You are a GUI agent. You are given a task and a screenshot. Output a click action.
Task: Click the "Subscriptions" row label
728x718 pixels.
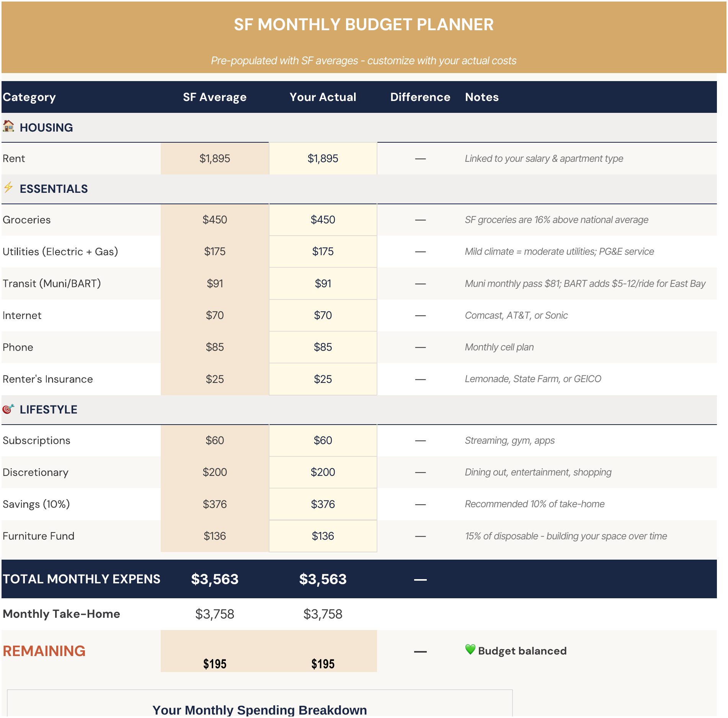pyautogui.click(x=36, y=441)
